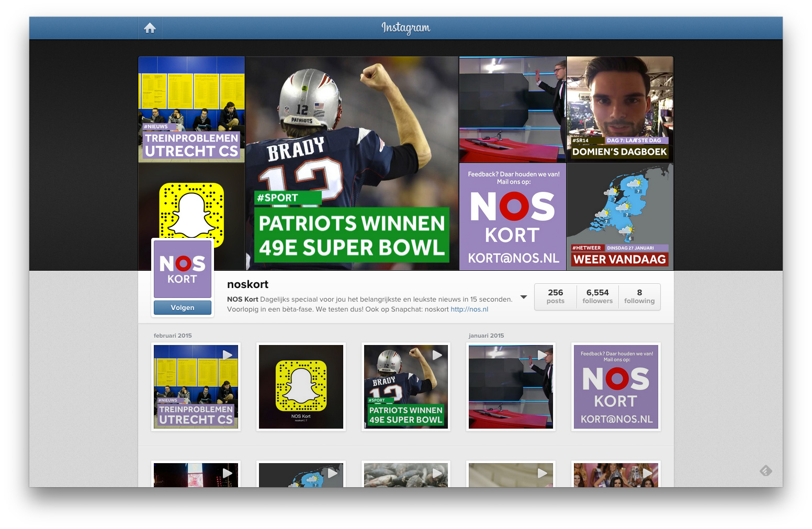Click the Instagram logo in the header

[x=405, y=28]
